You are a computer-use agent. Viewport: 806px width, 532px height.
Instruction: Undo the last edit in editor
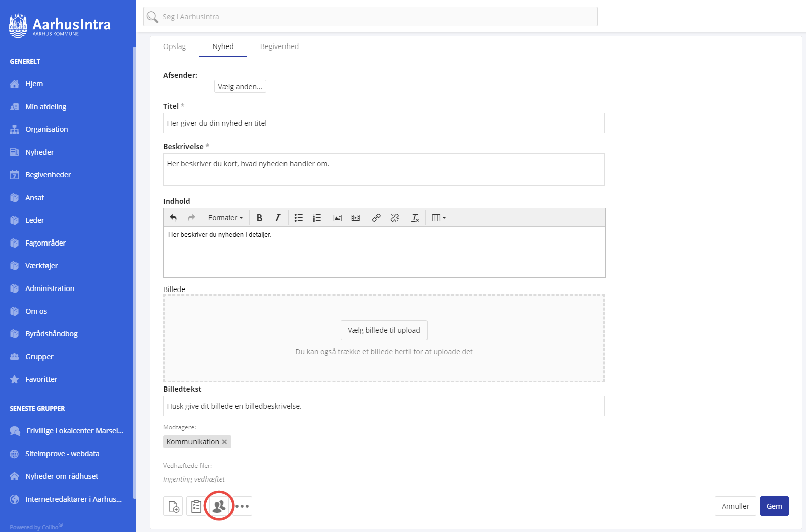point(173,218)
